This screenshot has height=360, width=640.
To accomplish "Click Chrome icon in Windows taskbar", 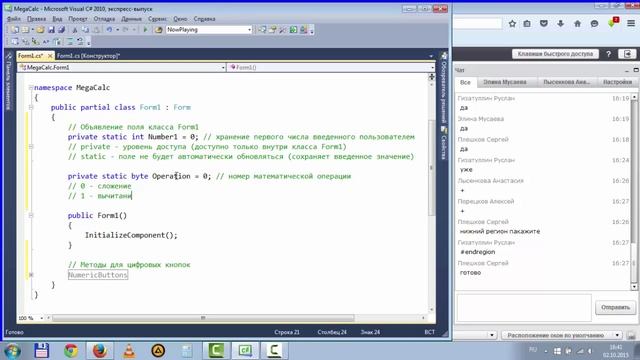I will pos(71,351).
